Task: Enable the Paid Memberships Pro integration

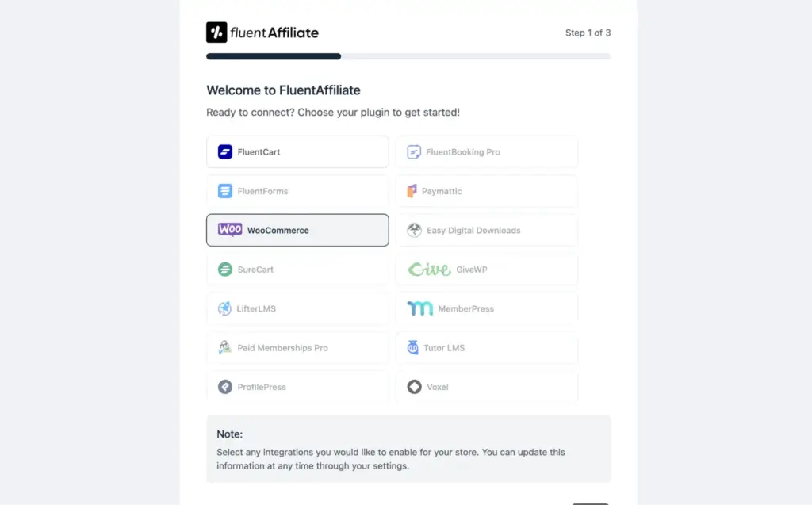Action: 297,347
